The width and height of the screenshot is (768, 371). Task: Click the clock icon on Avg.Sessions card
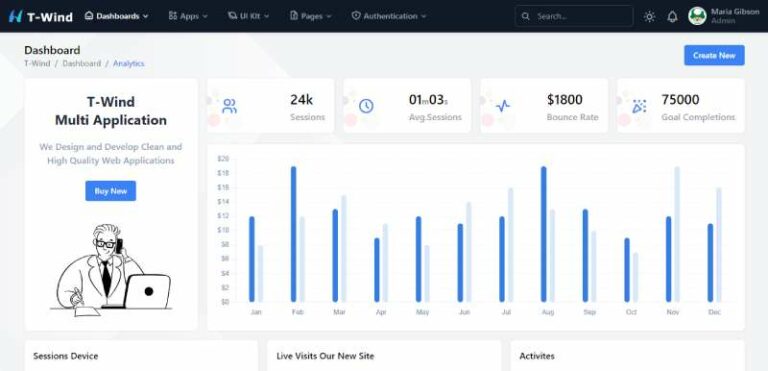(x=366, y=106)
